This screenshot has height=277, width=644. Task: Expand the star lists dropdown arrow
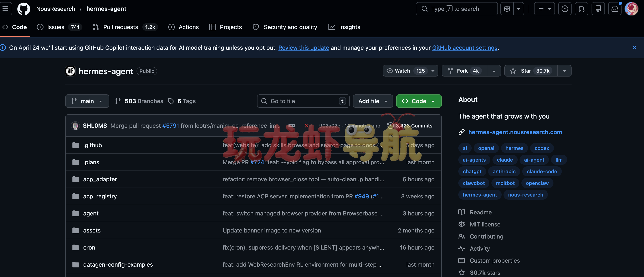[564, 71]
